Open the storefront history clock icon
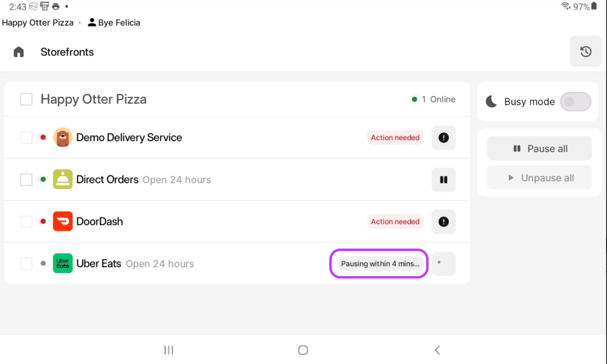Screen dimensions: 607x364 coord(585,51)
